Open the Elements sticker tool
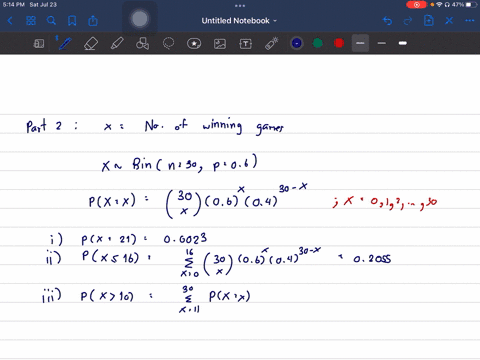This screenshot has width=480, height=360. tap(194, 43)
